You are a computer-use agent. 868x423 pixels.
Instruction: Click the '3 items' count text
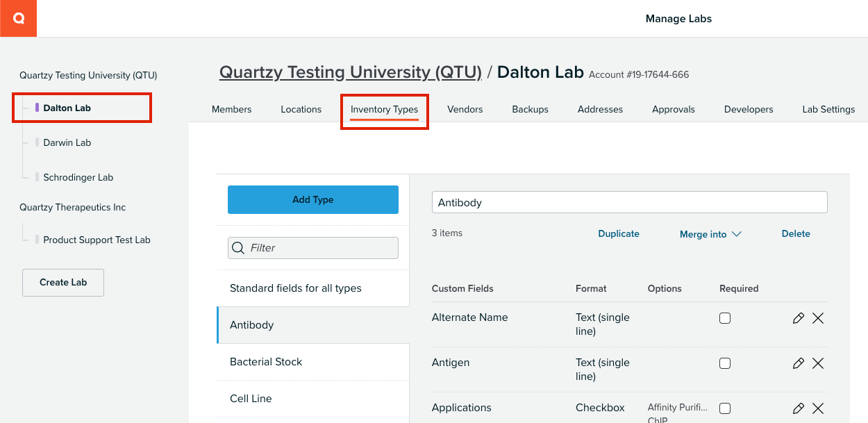click(447, 233)
